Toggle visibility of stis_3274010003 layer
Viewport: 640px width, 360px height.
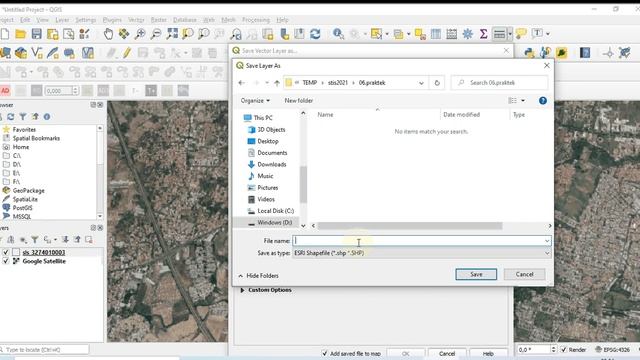tap(6, 253)
